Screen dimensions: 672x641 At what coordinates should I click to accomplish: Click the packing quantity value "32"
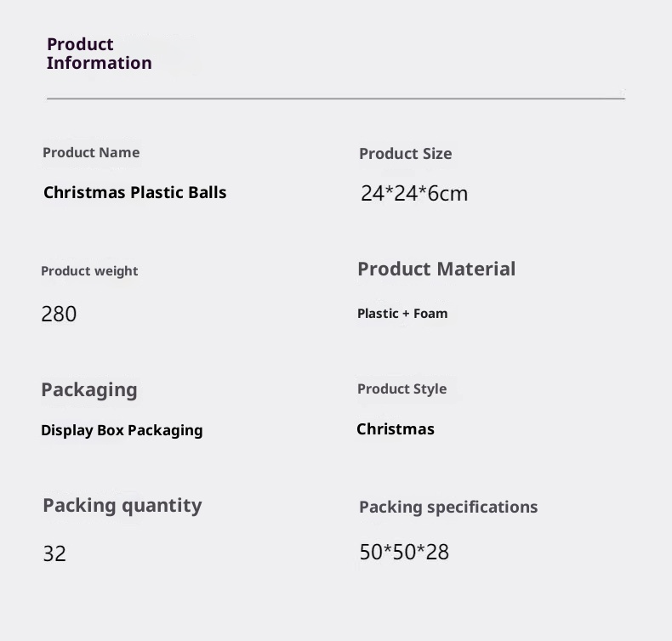[x=54, y=554]
